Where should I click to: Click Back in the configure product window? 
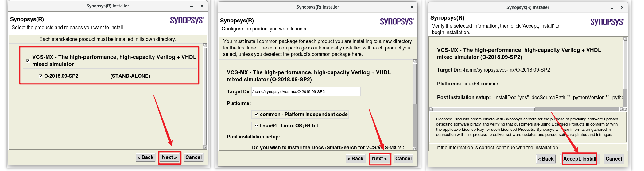356,159
